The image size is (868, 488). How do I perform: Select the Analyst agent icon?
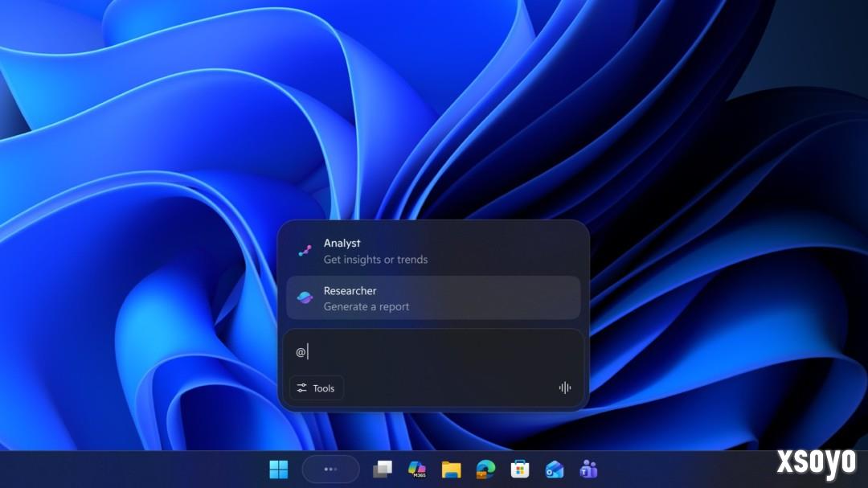[x=304, y=250]
